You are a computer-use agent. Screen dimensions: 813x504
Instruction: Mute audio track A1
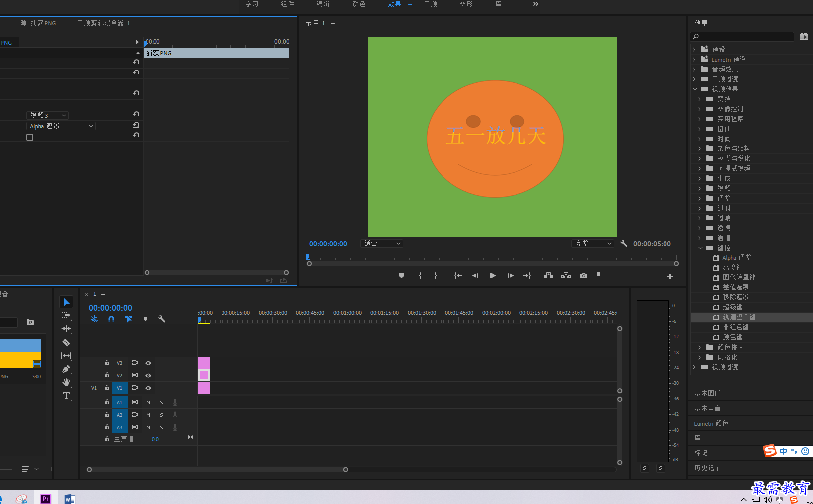tap(148, 402)
